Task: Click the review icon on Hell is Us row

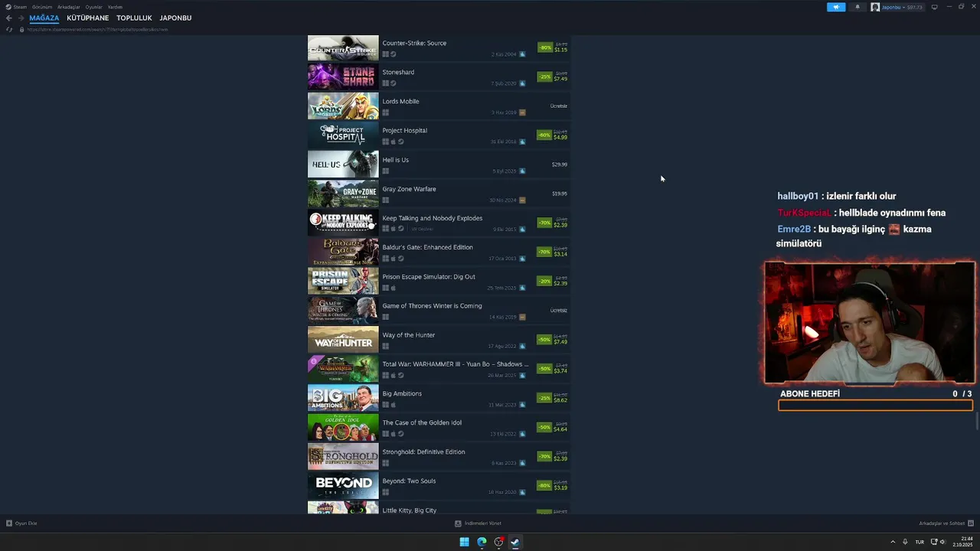Action: coord(522,171)
